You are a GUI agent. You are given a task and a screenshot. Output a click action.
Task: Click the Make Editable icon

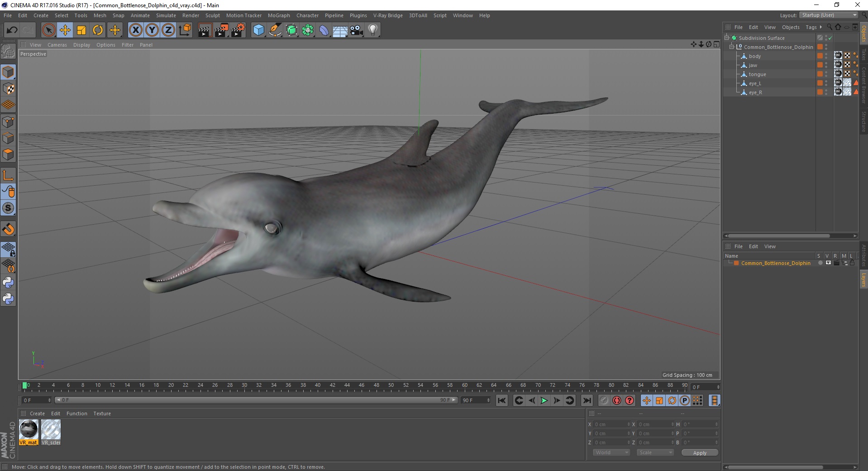(8, 52)
